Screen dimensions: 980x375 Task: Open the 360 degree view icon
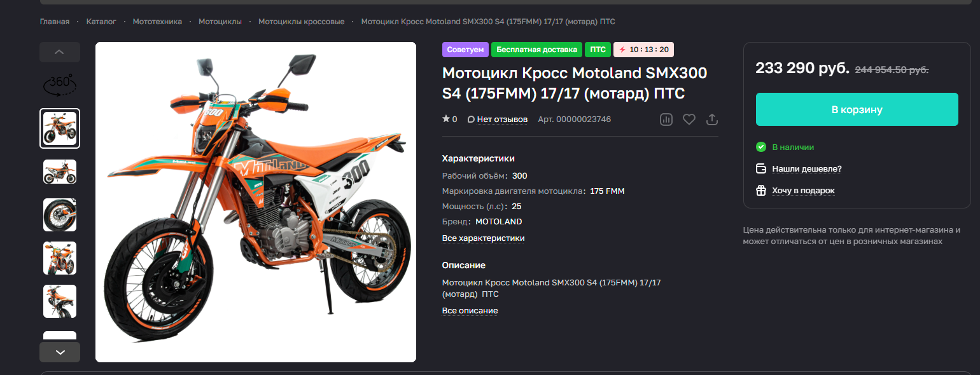click(60, 85)
